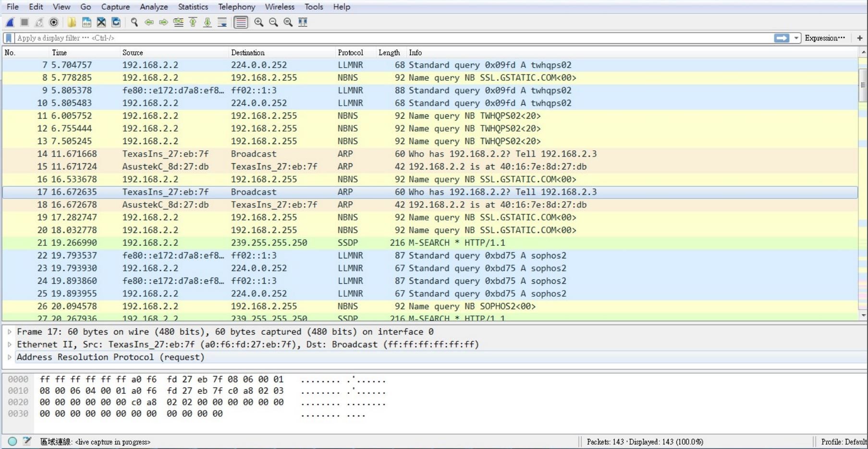Open the Wireless menu

pos(280,7)
